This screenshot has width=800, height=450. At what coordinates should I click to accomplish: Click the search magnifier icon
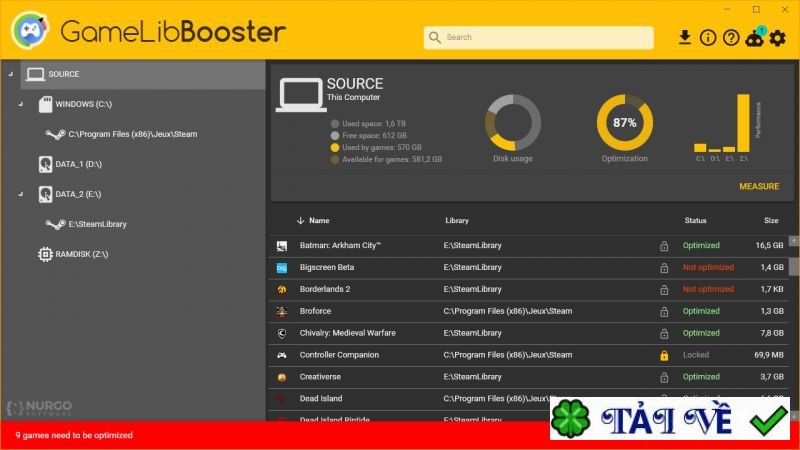[x=435, y=37]
